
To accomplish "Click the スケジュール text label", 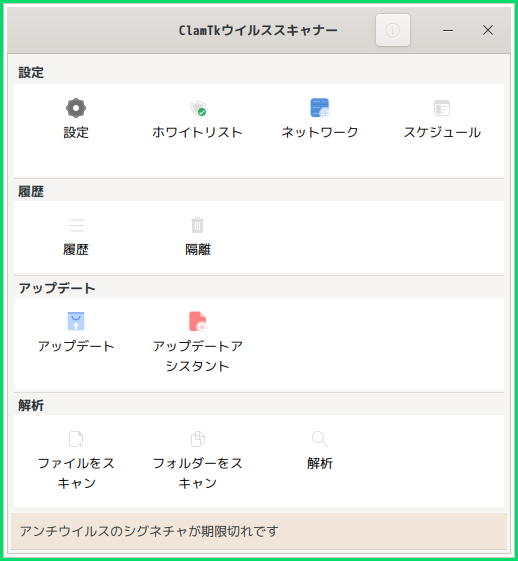I will coord(442,132).
